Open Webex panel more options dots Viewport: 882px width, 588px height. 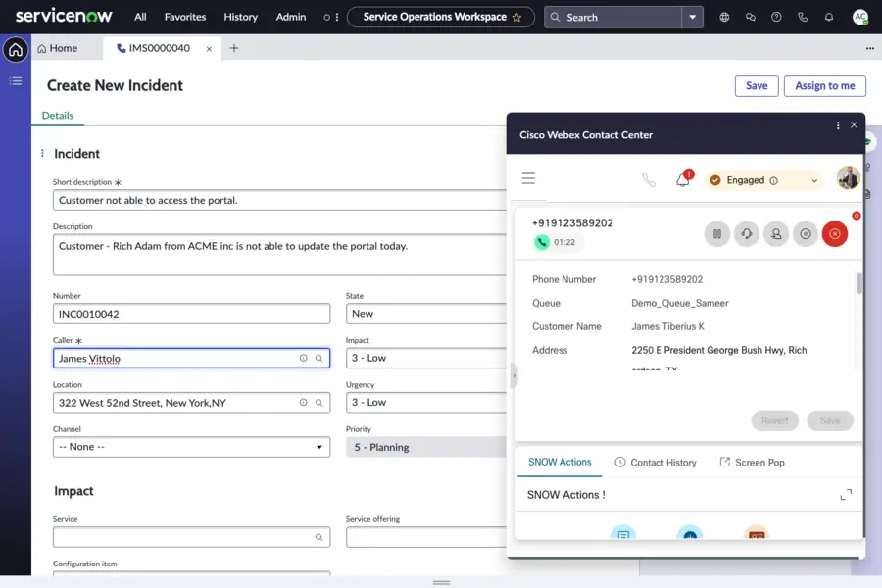838,125
